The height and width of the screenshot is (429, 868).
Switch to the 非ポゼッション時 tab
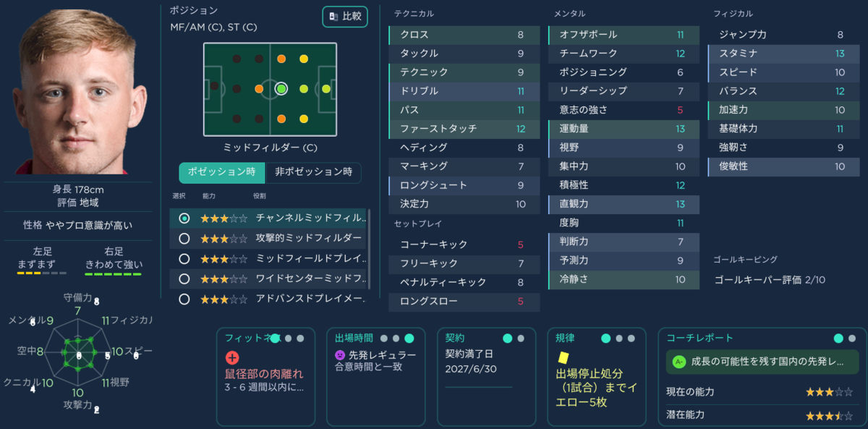click(313, 173)
